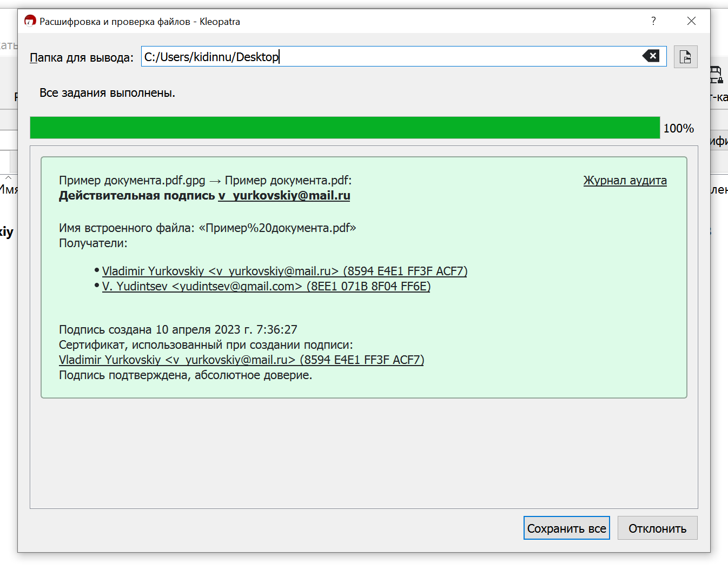Open signer link v_yurkovskiy@mail.ru in bold heading

point(284,196)
